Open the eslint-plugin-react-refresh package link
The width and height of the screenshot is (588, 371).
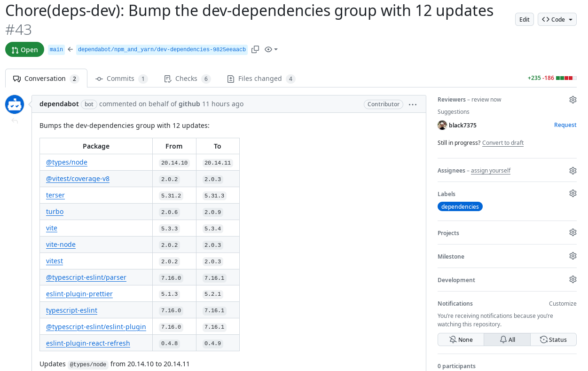click(88, 343)
